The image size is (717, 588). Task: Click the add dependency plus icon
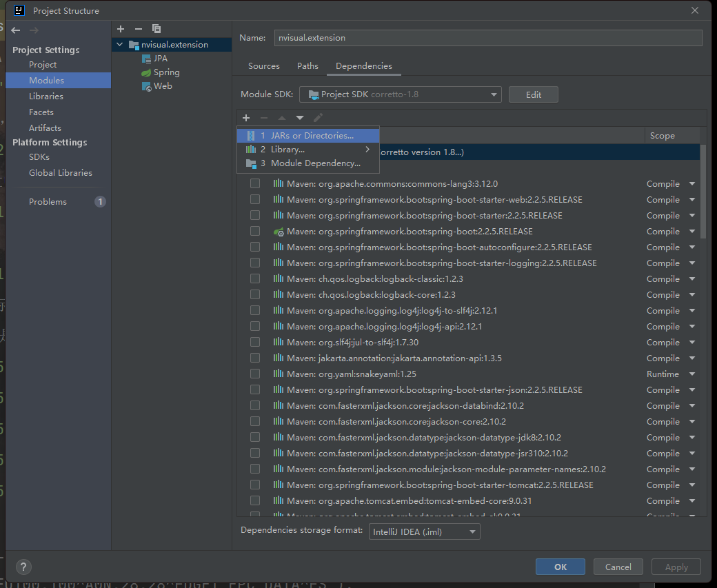click(x=246, y=118)
